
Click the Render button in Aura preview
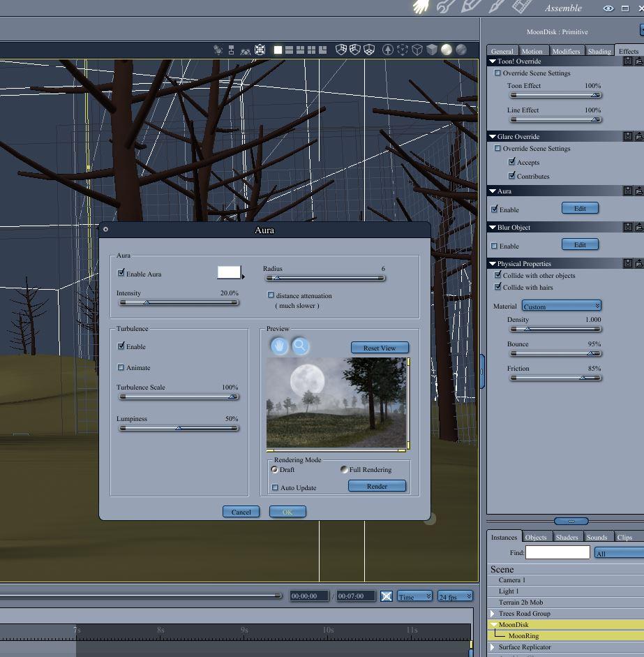(377, 486)
